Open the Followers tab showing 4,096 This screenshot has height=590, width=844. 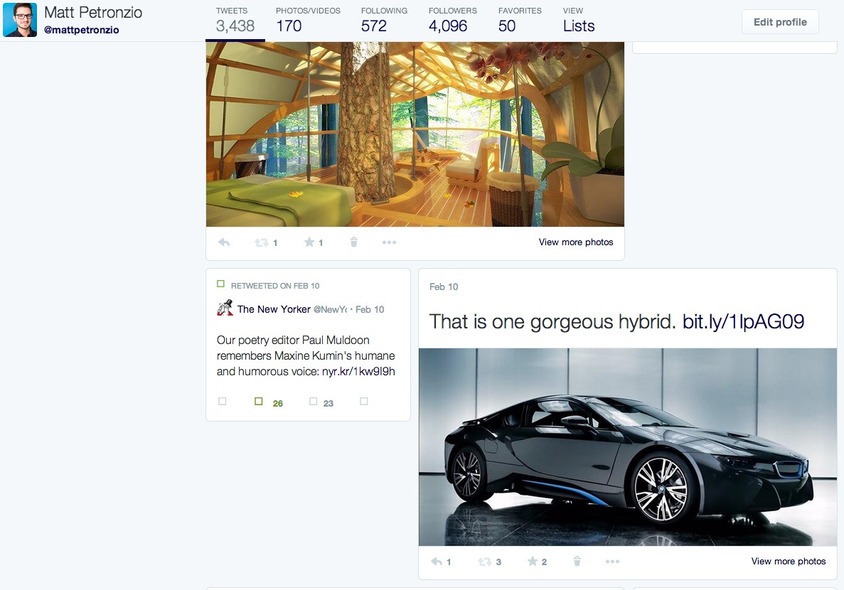point(452,20)
